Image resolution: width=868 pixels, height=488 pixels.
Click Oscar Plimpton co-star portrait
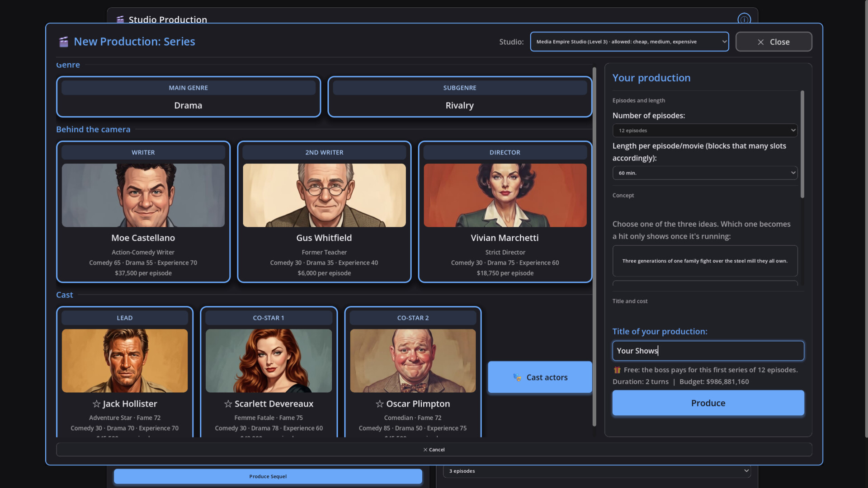point(413,361)
